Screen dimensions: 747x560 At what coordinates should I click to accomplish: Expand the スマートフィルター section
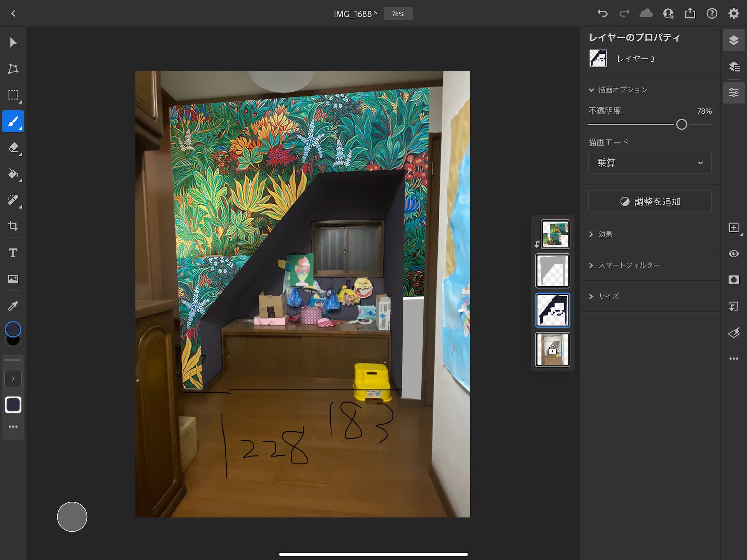[x=629, y=265]
